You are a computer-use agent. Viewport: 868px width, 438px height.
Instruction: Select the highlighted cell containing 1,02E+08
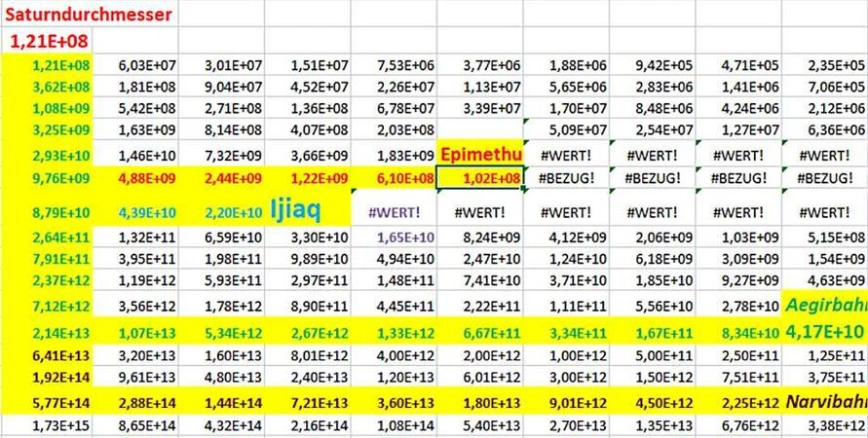[479, 177]
